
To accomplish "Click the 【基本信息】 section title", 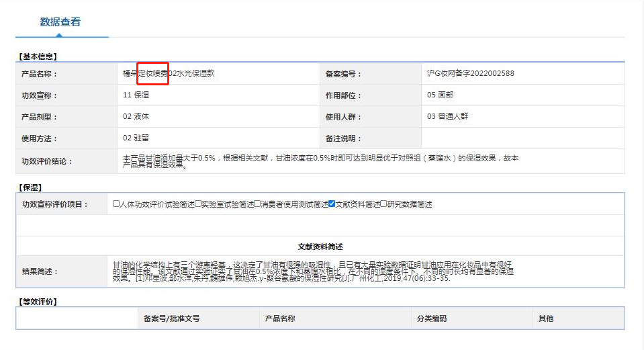I will pyautogui.click(x=38, y=56).
